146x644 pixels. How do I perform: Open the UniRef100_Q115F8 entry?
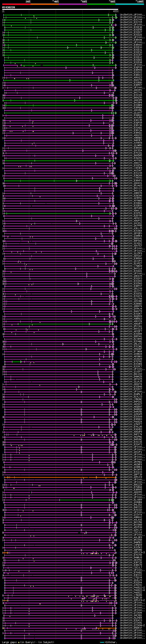click(131, 253)
